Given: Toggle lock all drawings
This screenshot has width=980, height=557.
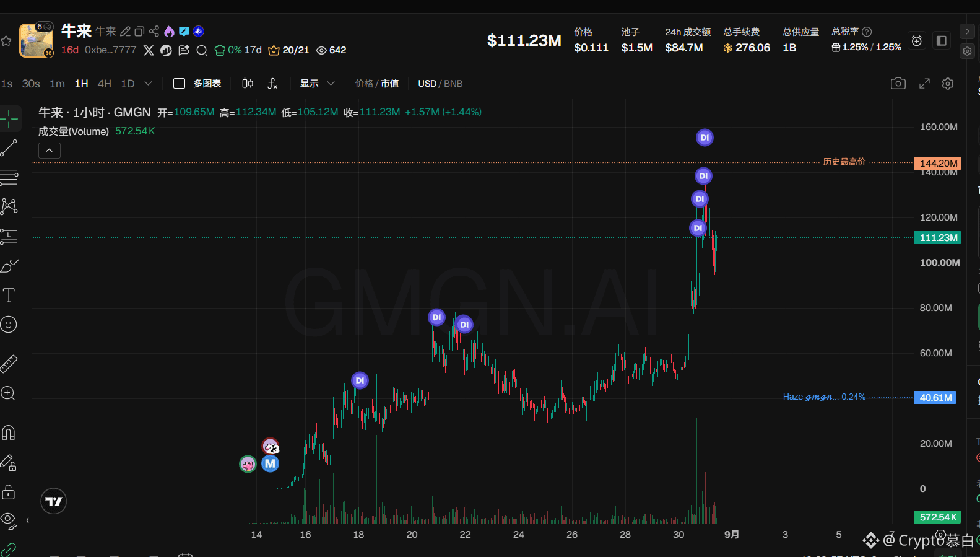Looking at the screenshot, I should (x=9, y=492).
